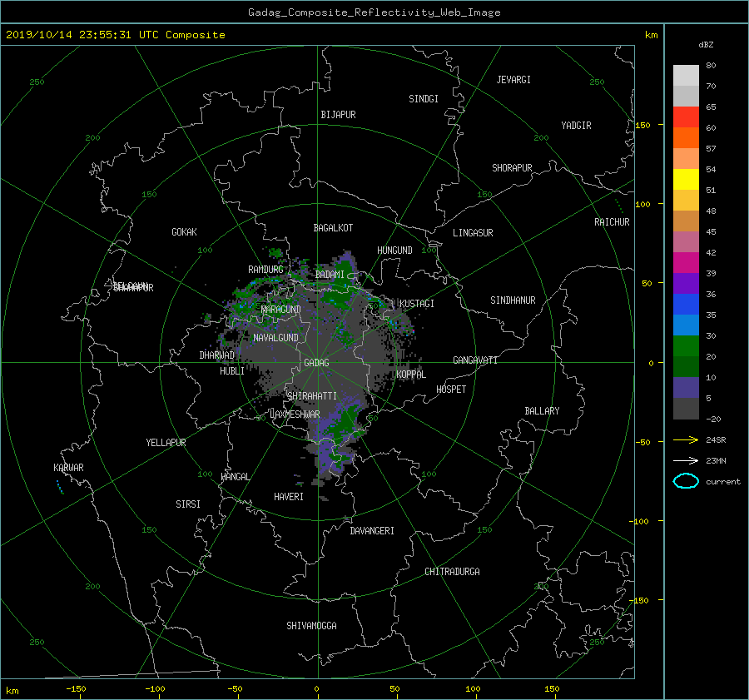Click the title Gadag_Composite_Reflectivity_Web_Image
749x700 pixels.
(374, 12)
